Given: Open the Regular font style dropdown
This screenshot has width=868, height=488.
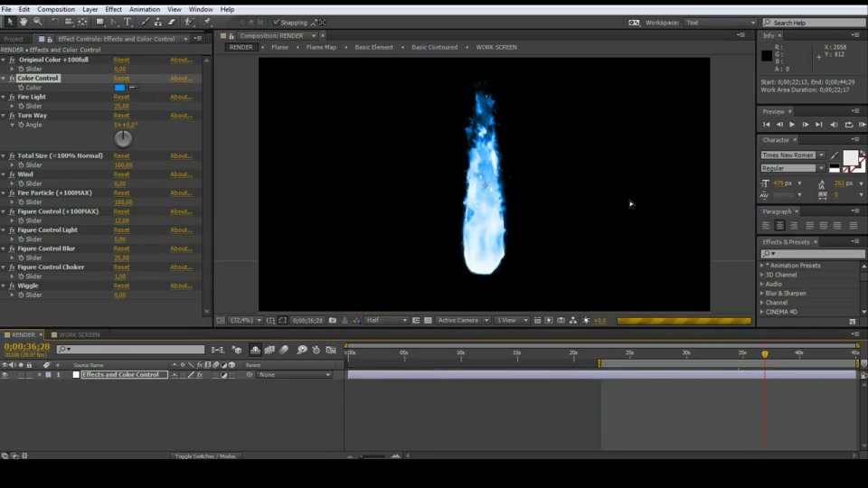Looking at the screenshot, I should tap(793, 168).
